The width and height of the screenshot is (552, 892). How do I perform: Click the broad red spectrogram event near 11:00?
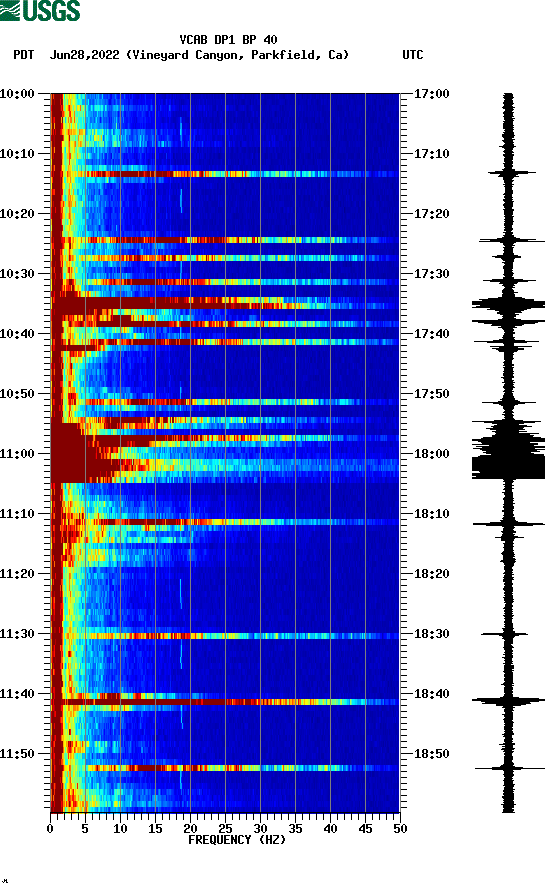pyautogui.click(x=85, y=452)
